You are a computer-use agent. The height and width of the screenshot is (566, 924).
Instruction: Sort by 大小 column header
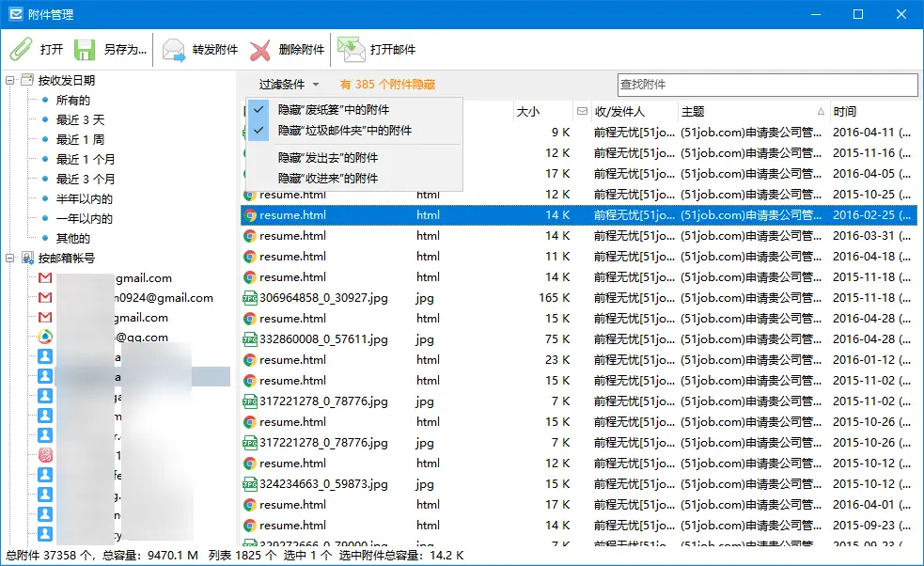click(x=527, y=112)
